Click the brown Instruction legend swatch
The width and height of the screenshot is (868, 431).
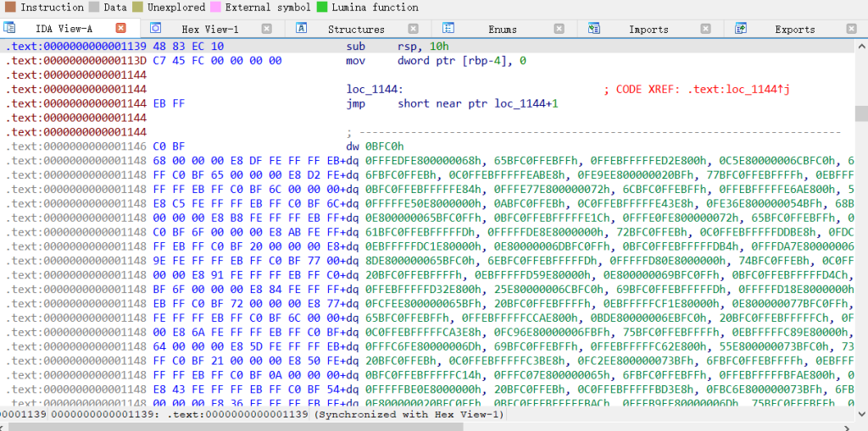[9, 7]
